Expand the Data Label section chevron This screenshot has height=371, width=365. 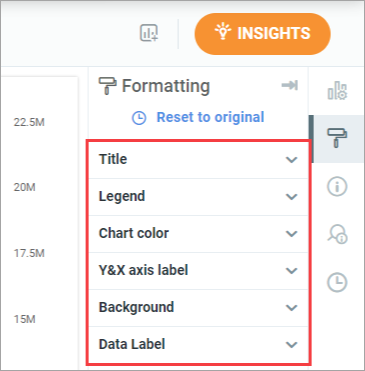pos(292,345)
